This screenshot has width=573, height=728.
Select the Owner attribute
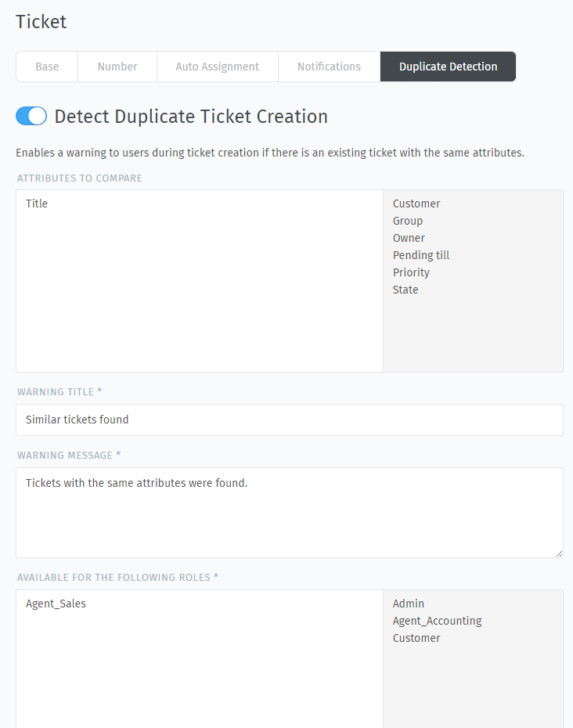[409, 238]
